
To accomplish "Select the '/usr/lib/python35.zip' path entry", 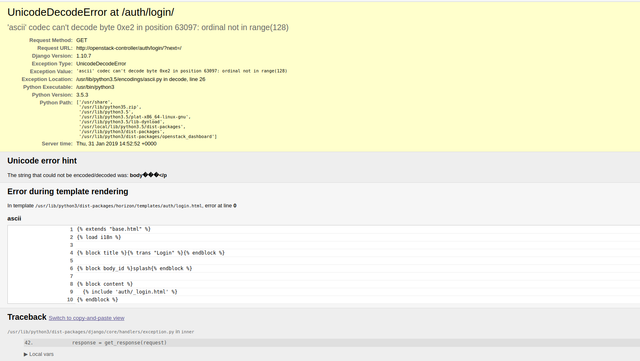I will pos(110,107).
